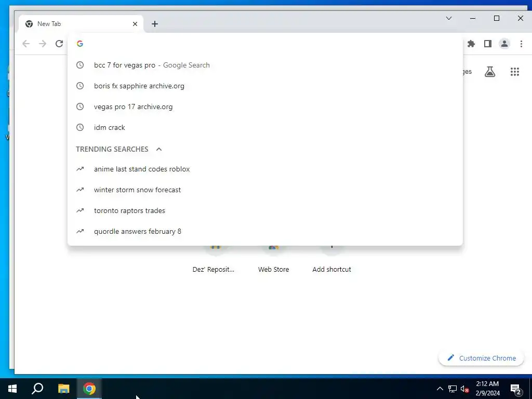The height and width of the screenshot is (399, 532).
Task: Open tab search dropdown arrow
Action: pos(449,18)
